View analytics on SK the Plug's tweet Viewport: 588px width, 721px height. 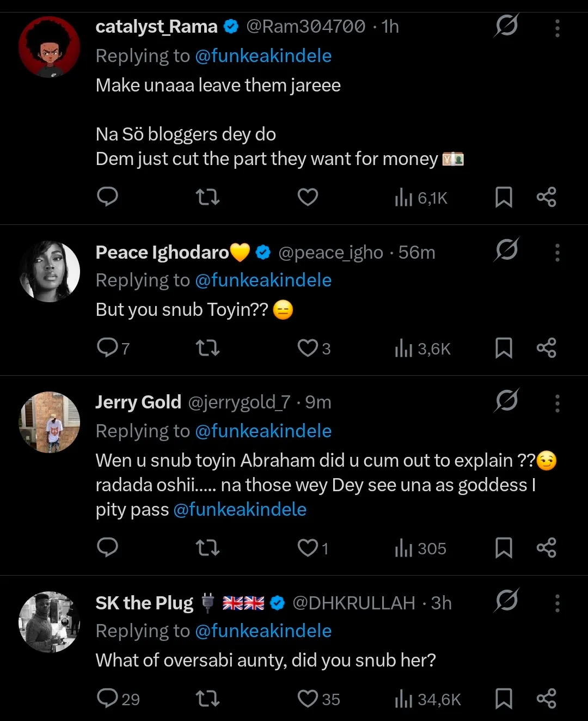click(x=428, y=699)
